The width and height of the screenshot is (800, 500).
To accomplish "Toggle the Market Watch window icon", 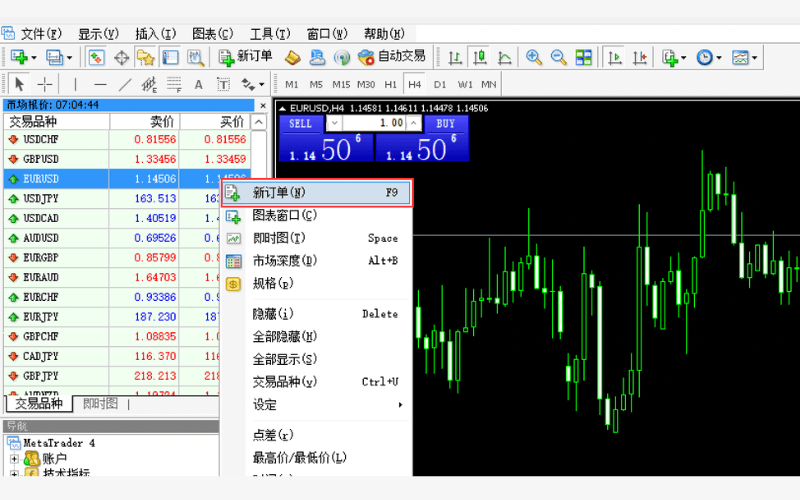I will pyautogui.click(x=96, y=57).
